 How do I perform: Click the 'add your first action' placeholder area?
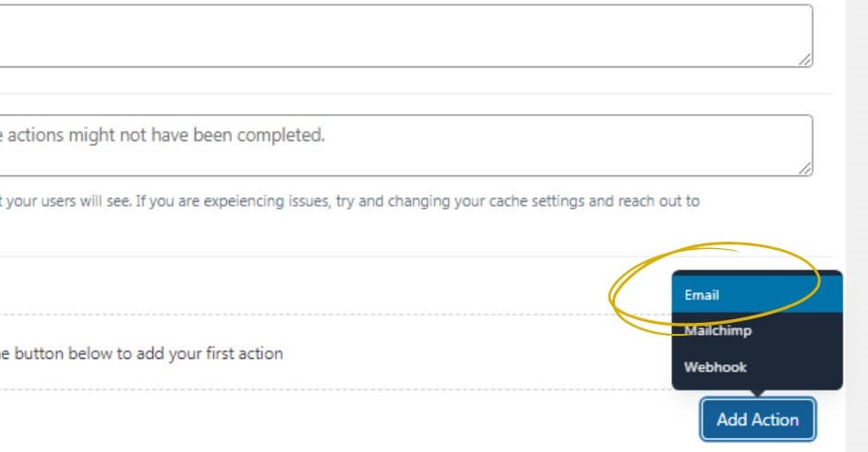[332, 352]
